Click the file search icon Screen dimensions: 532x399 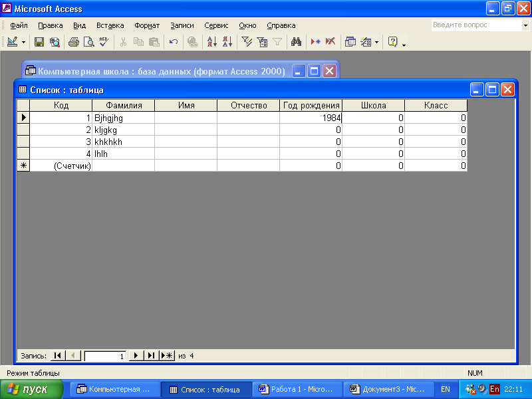pos(55,42)
